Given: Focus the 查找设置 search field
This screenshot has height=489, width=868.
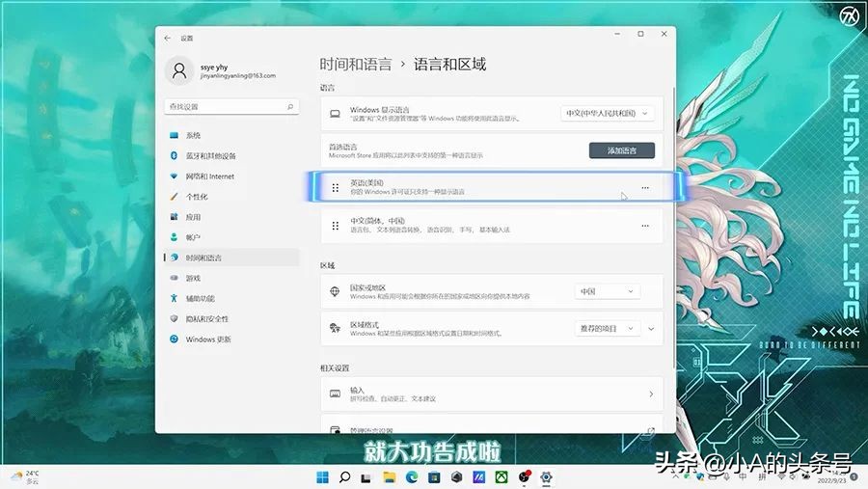Looking at the screenshot, I should tap(231, 106).
